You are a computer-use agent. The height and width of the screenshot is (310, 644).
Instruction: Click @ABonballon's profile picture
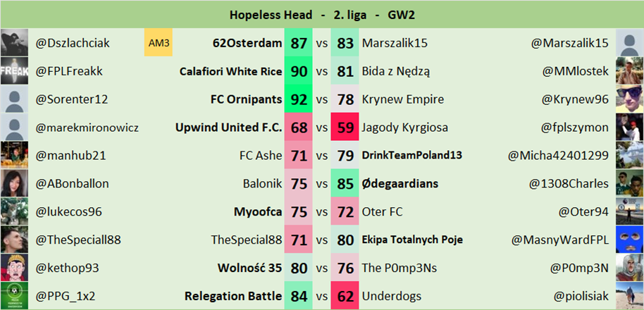tap(14, 183)
